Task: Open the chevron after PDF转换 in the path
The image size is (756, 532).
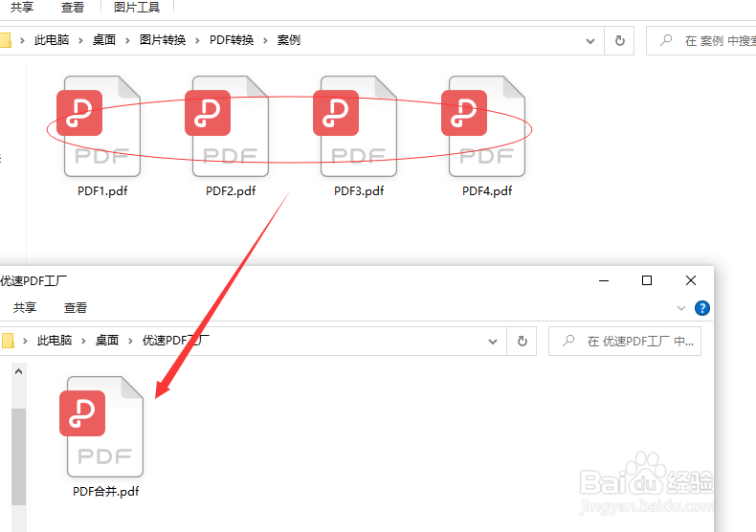Action: pyautogui.click(x=265, y=40)
